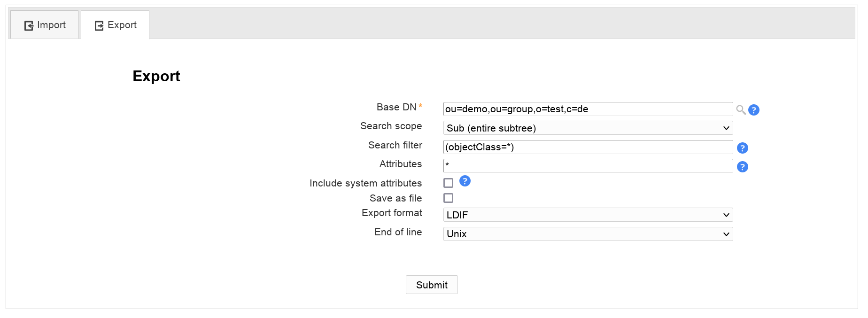The image size is (868, 318).
Task: Click the Save as file label
Action: (x=395, y=198)
